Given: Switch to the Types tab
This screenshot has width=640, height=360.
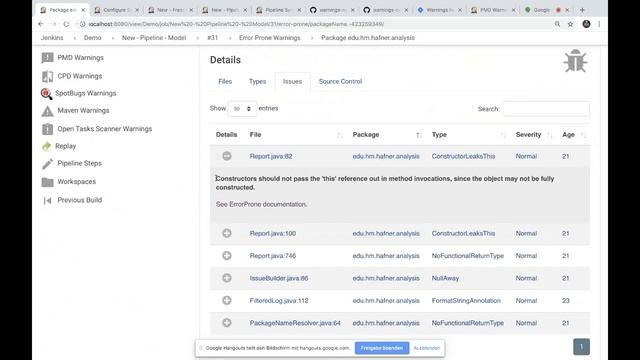Looking at the screenshot, I should point(258,82).
